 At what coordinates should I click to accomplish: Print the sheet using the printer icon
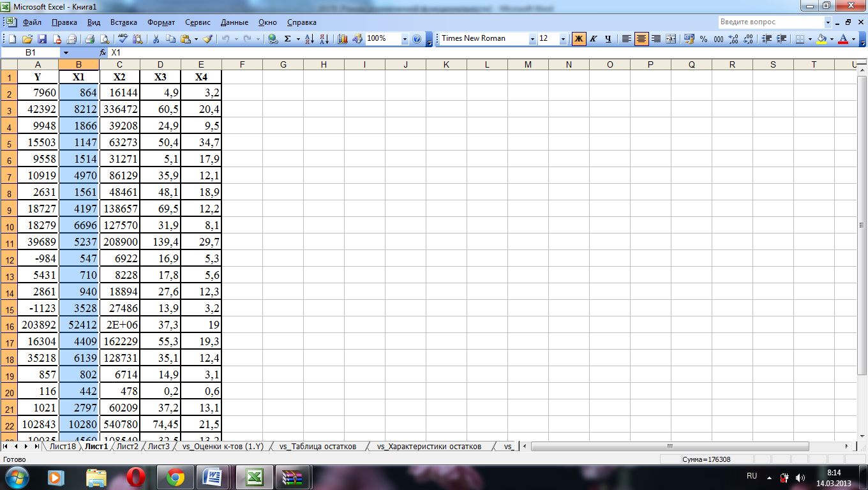point(90,39)
